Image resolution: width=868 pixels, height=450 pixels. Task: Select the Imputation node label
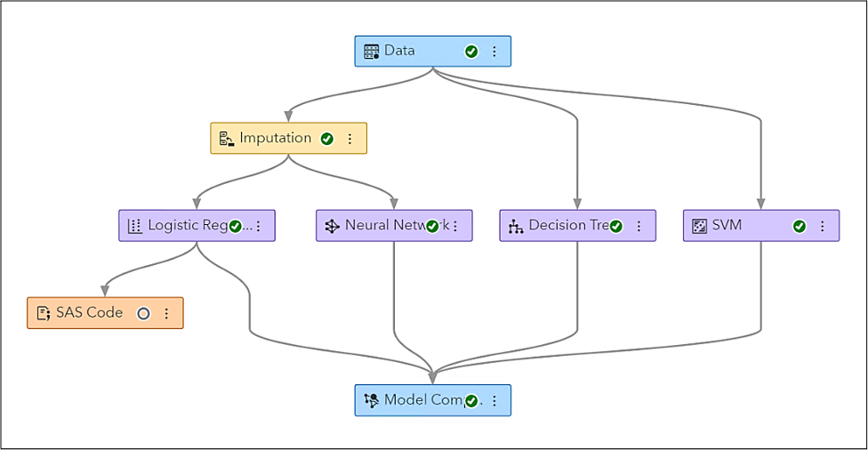[275, 138]
